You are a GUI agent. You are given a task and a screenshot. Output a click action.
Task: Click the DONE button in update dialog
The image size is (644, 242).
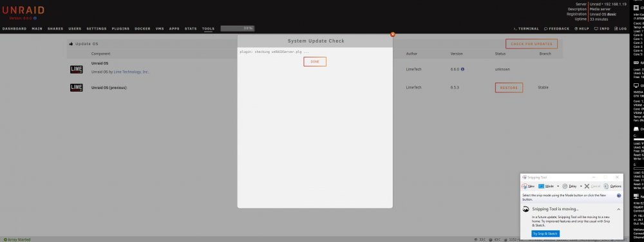(315, 61)
